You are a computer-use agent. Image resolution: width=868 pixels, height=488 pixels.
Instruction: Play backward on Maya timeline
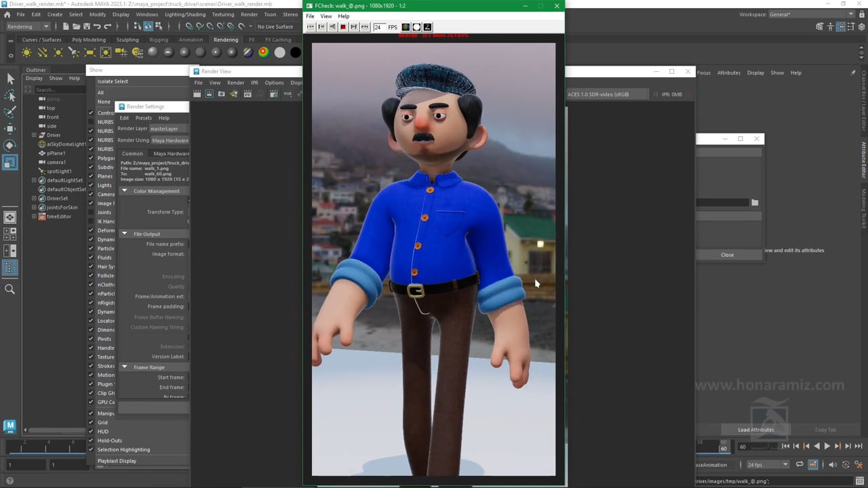[x=816, y=446]
